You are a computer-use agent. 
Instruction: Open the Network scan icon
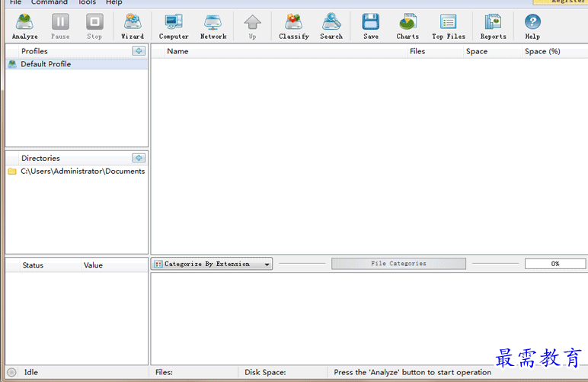click(213, 25)
